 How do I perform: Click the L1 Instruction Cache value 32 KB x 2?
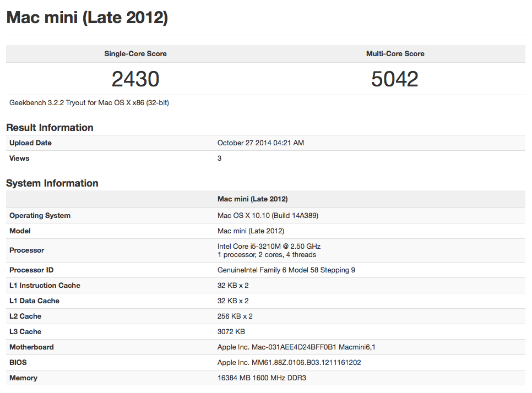pyautogui.click(x=233, y=285)
